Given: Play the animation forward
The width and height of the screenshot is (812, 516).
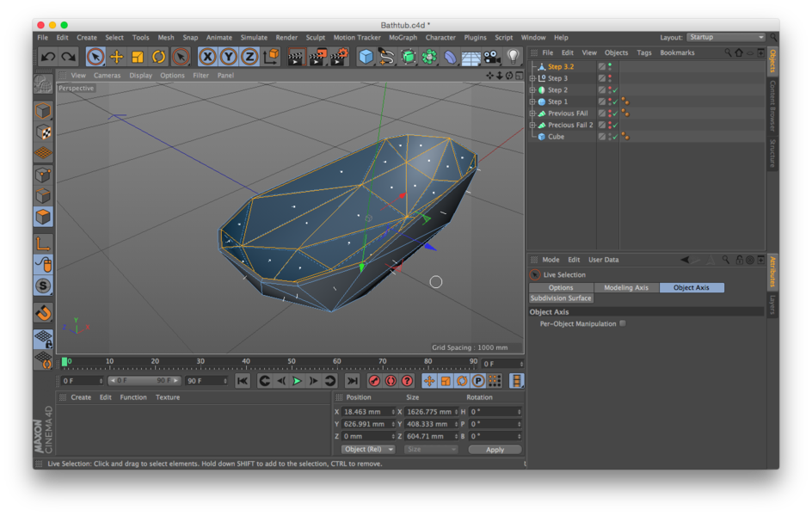Looking at the screenshot, I should point(297,381).
